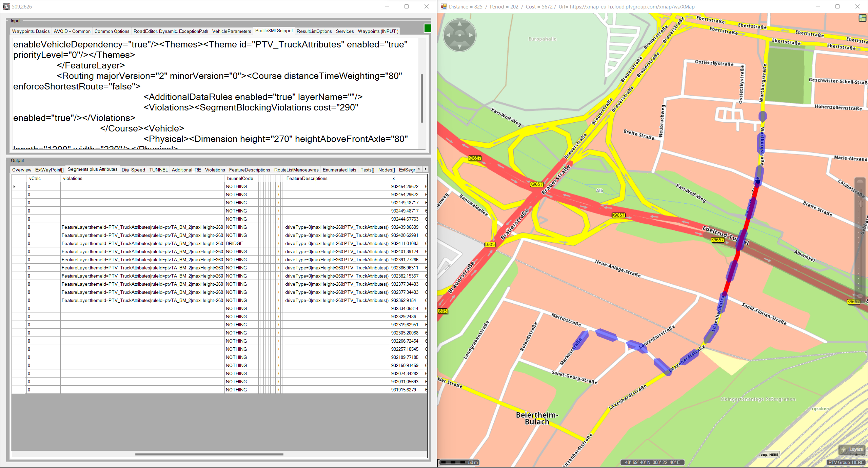The image size is (868, 468).
Task: Pan the map left with compass arrow
Action: pos(448,35)
